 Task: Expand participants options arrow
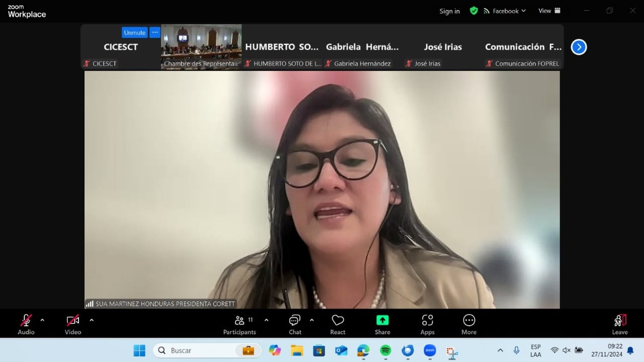point(267,320)
